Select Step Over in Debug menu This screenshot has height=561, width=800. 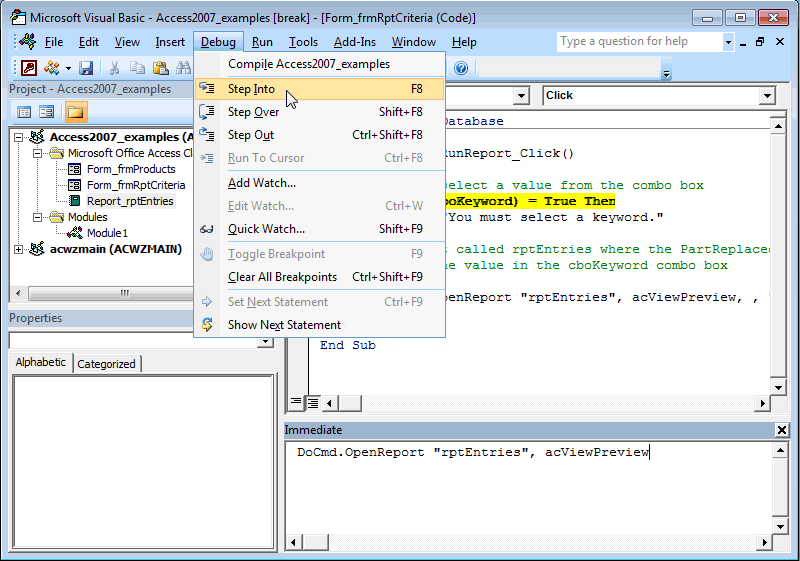319,112
